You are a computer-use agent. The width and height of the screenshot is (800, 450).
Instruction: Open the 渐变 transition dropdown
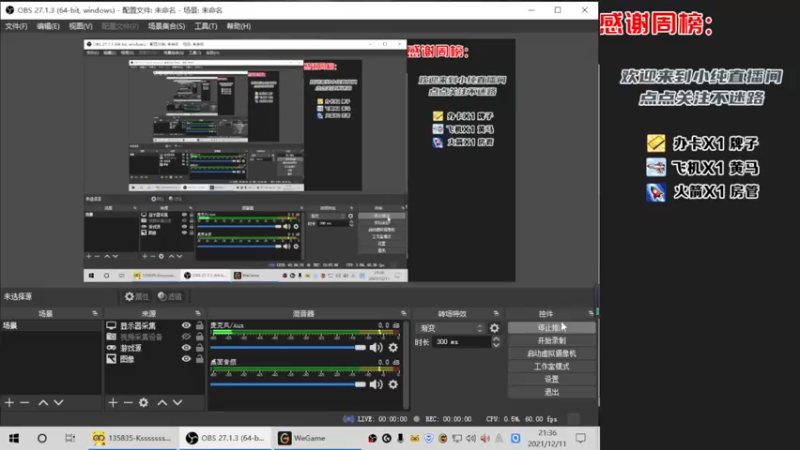pyautogui.click(x=451, y=328)
